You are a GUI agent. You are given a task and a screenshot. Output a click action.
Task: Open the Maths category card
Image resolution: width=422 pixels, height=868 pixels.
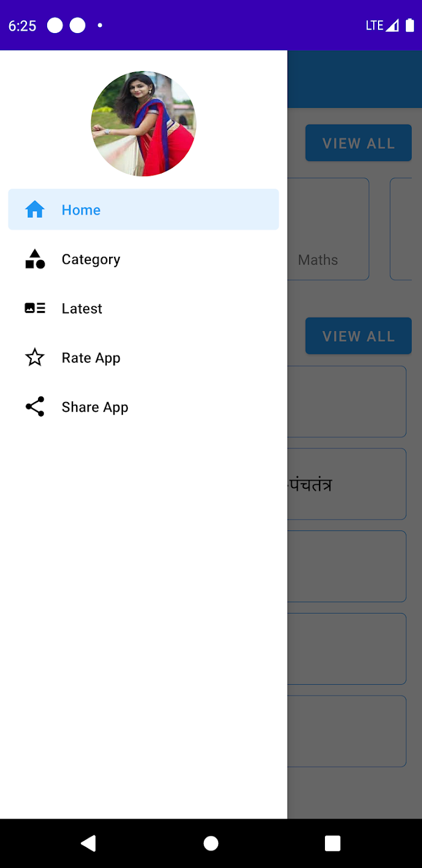coord(328,229)
